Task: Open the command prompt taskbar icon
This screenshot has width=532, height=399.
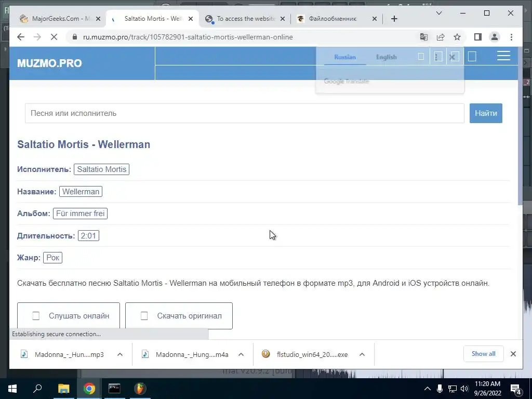Action: [x=114, y=389]
